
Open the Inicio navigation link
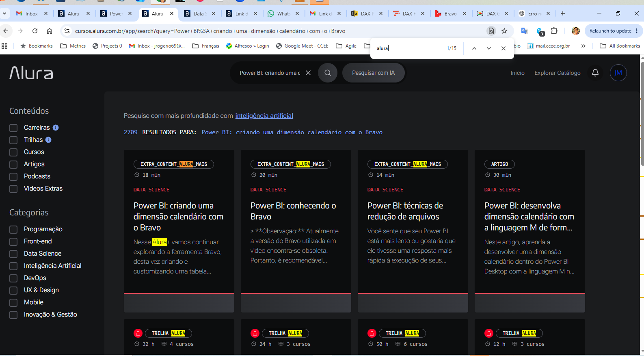[x=517, y=73]
